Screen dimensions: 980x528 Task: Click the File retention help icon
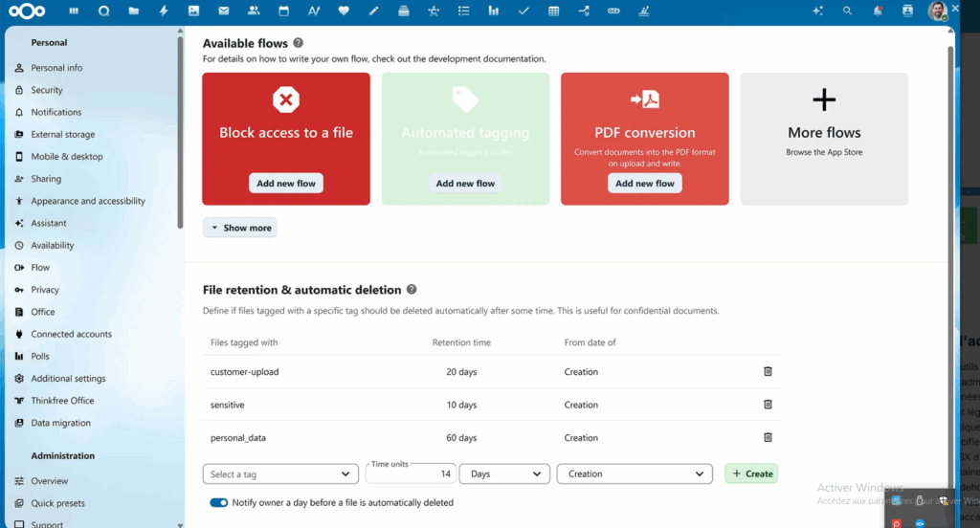click(x=412, y=289)
